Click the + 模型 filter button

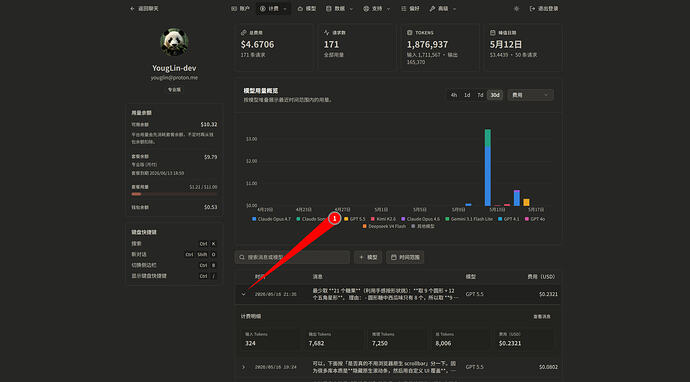[x=368, y=257]
